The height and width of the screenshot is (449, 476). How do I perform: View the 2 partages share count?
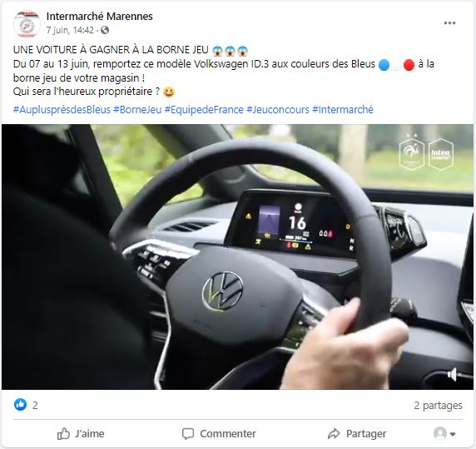(438, 405)
